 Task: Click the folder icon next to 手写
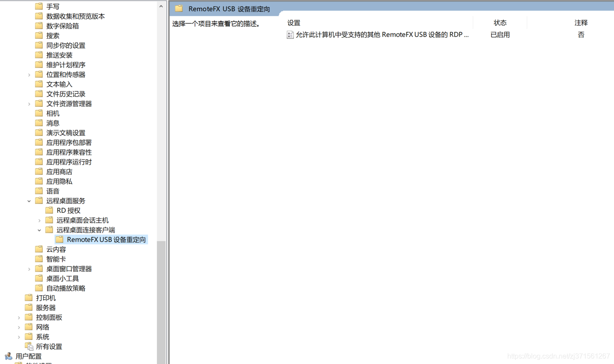[x=39, y=6]
